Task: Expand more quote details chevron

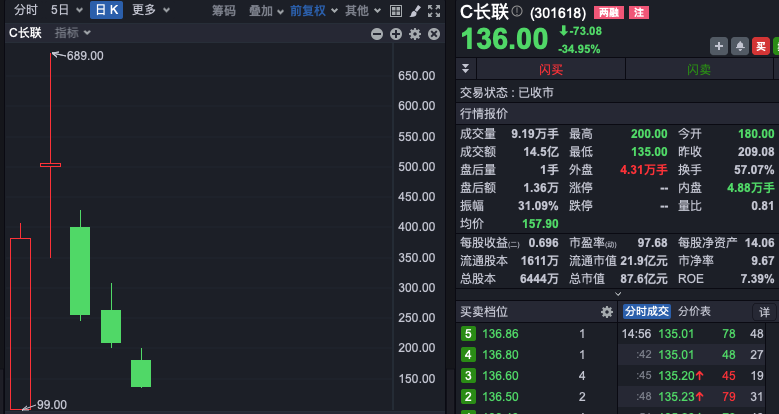Action: tap(618, 294)
